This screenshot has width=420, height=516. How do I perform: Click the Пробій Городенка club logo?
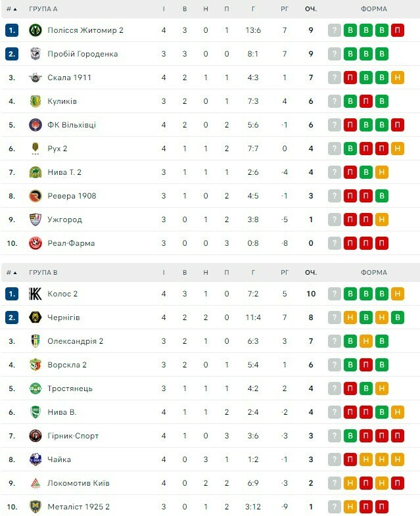(35, 54)
